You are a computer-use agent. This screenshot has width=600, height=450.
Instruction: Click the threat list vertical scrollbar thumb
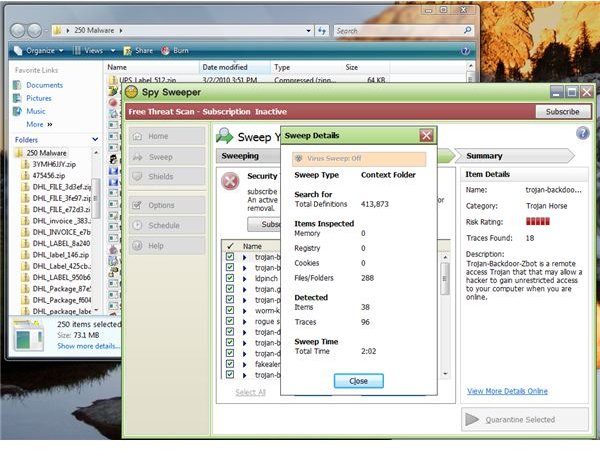pos(444,279)
